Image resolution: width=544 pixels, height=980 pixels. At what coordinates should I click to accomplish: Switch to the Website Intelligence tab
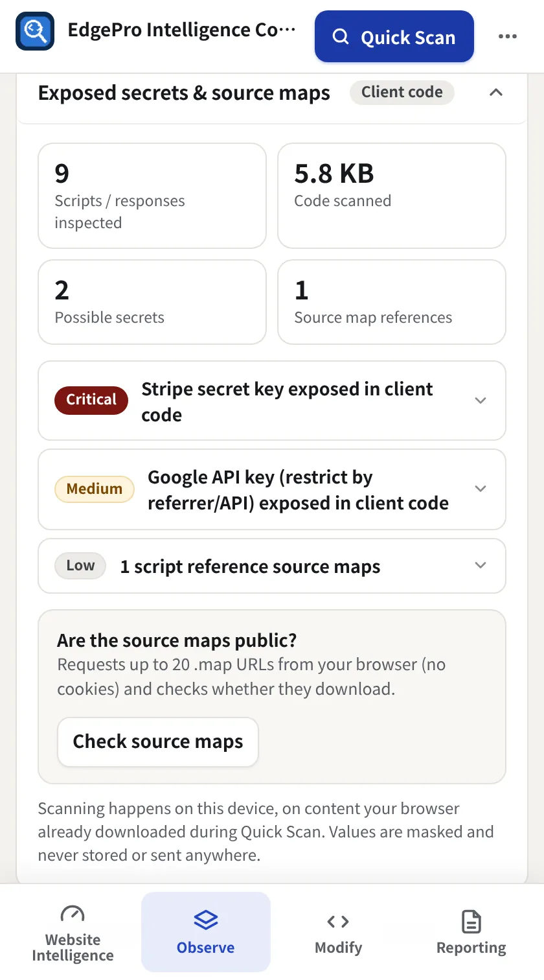tap(73, 933)
